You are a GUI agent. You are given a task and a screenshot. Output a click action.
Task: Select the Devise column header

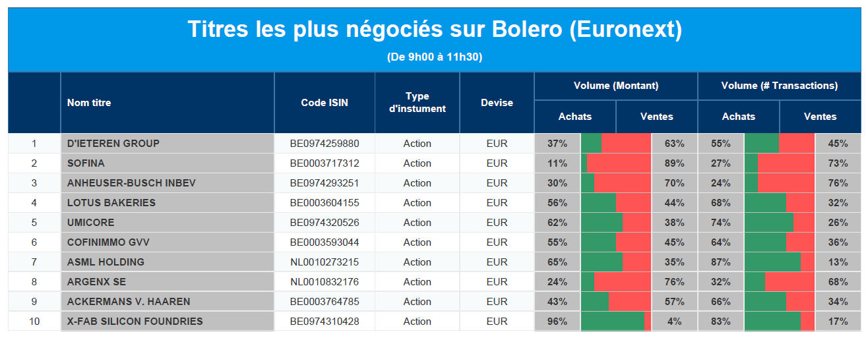coord(497,103)
